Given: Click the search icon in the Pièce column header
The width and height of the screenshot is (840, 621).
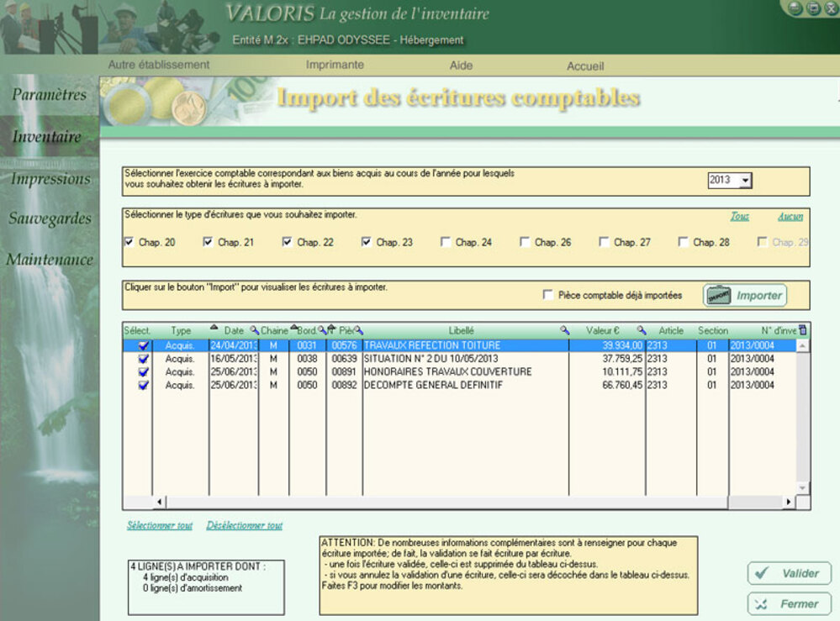Looking at the screenshot, I should (357, 331).
